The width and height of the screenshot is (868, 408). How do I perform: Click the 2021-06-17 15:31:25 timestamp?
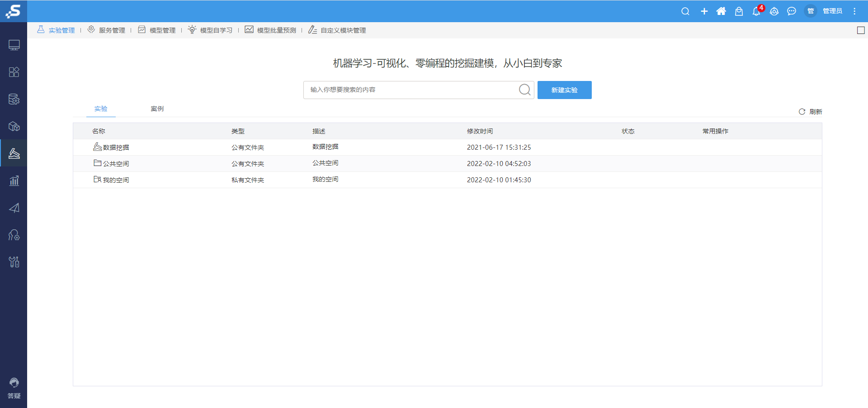coord(499,147)
